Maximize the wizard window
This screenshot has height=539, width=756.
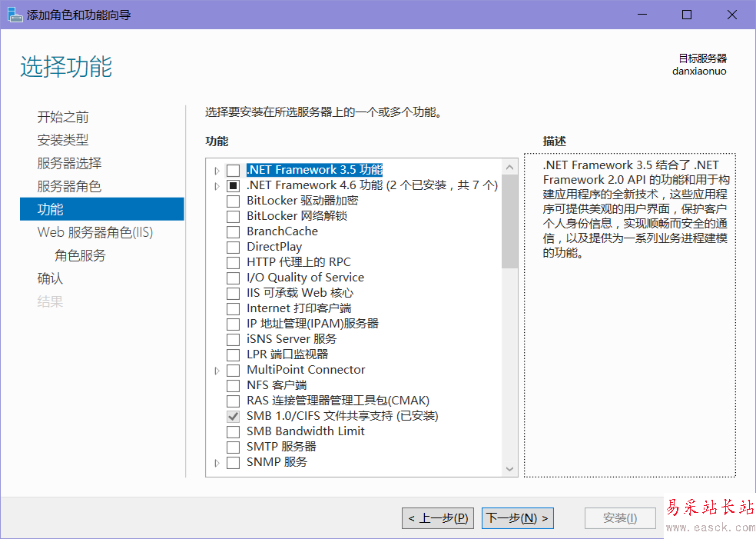(x=687, y=15)
